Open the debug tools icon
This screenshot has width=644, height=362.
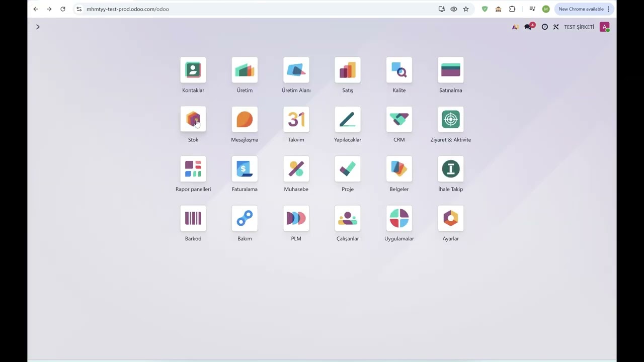click(556, 27)
